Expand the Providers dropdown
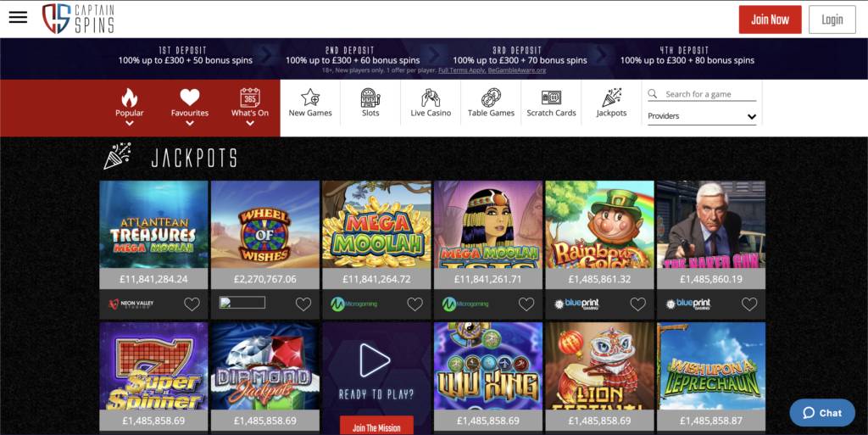This screenshot has width=868, height=435. click(x=702, y=116)
